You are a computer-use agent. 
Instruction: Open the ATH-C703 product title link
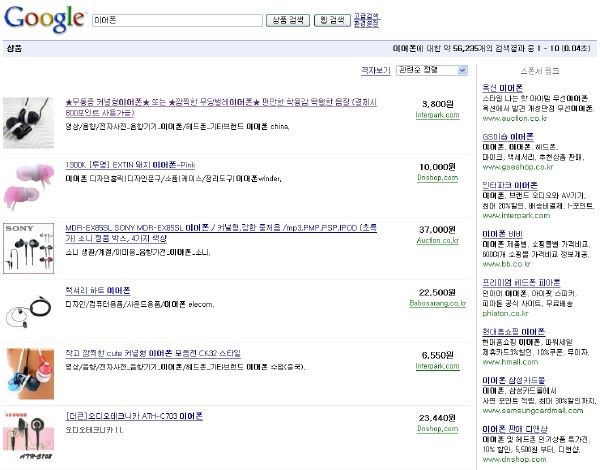pos(134,416)
